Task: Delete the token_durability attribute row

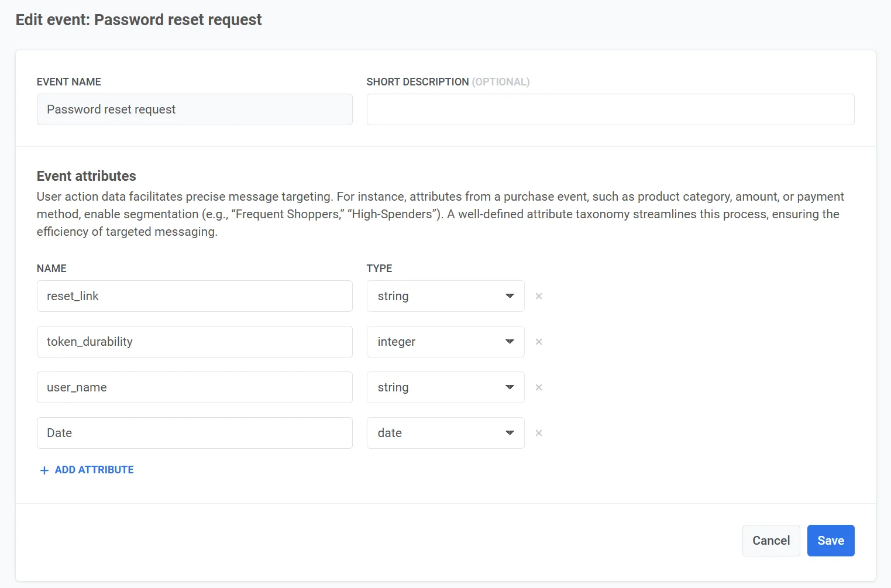Action: [x=538, y=342]
